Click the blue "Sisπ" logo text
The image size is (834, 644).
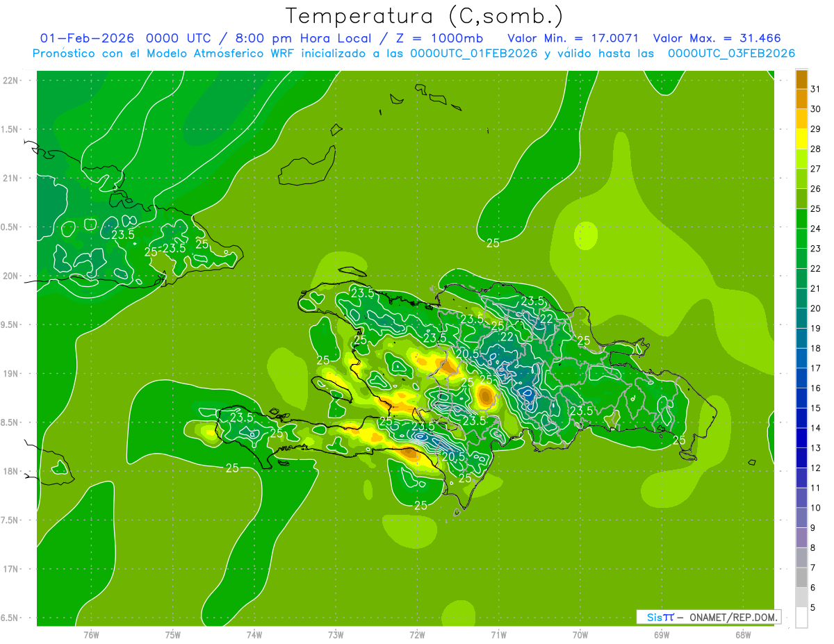660,617
